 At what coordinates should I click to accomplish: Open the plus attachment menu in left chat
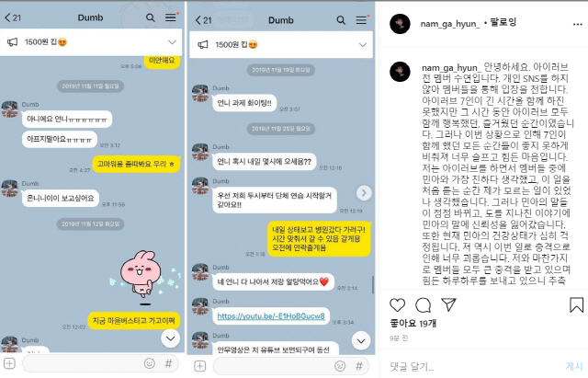tap(9, 363)
